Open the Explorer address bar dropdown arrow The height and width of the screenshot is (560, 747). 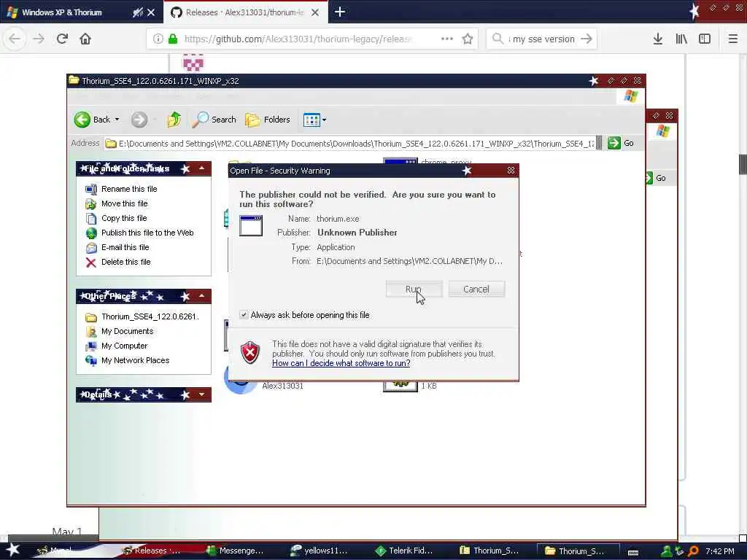[599, 144]
